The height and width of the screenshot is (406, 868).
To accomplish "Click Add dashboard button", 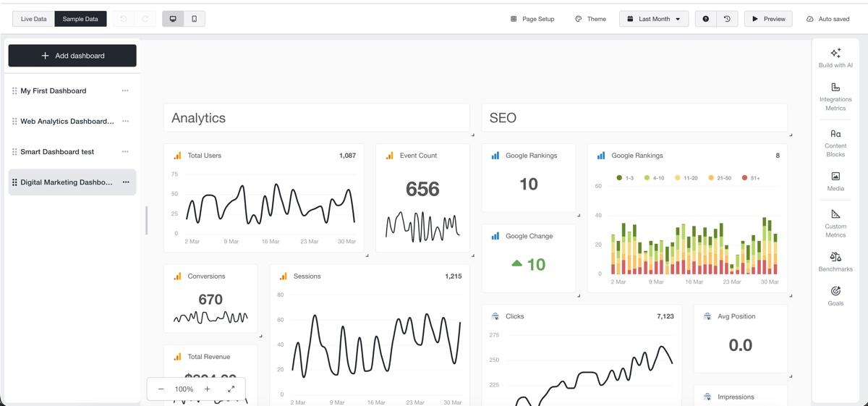I will coord(72,56).
